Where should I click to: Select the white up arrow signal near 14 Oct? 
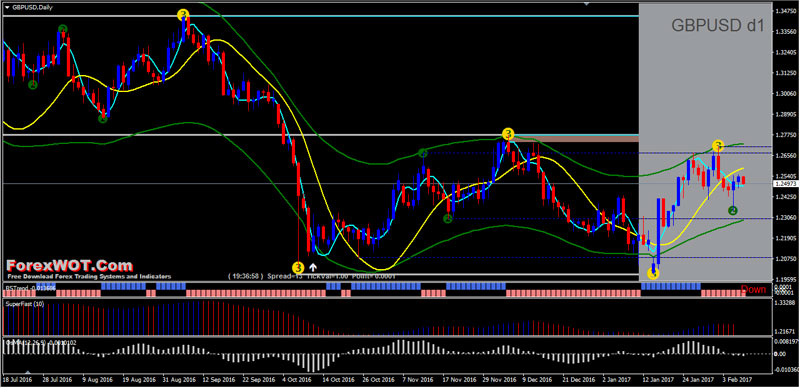pos(313,266)
